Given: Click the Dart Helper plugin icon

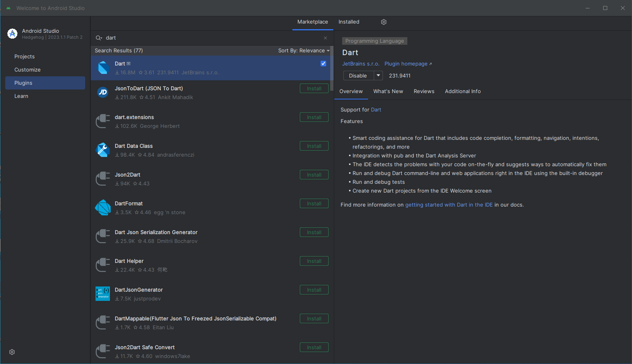Looking at the screenshot, I should click(x=103, y=265).
